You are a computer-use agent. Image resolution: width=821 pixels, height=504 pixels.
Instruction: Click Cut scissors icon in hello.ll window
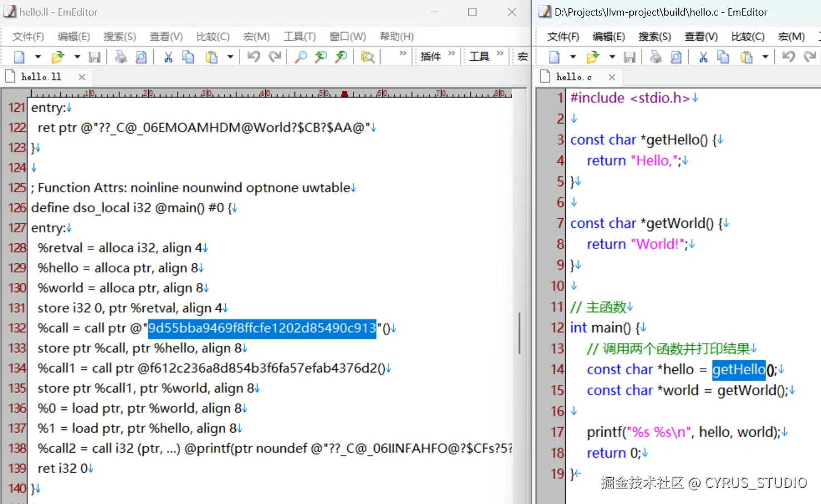coord(168,57)
